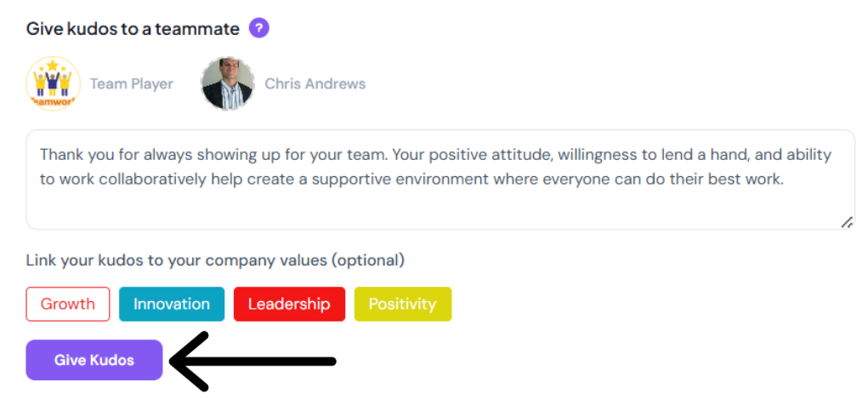The width and height of the screenshot is (868, 399).
Task: Open the purple question mark help icon
Action: (259, 28)
